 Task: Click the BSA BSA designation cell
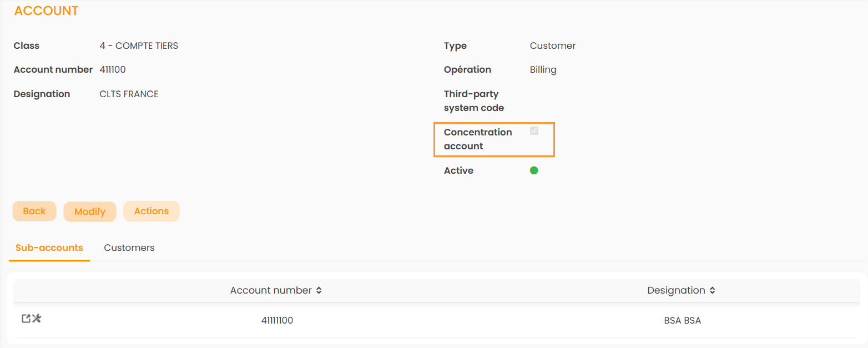(682, 320)
